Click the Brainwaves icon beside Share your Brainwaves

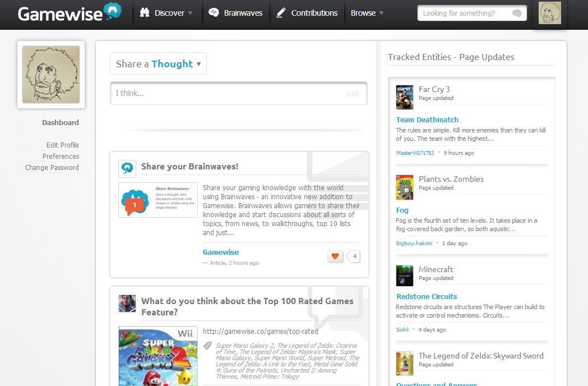127,168
